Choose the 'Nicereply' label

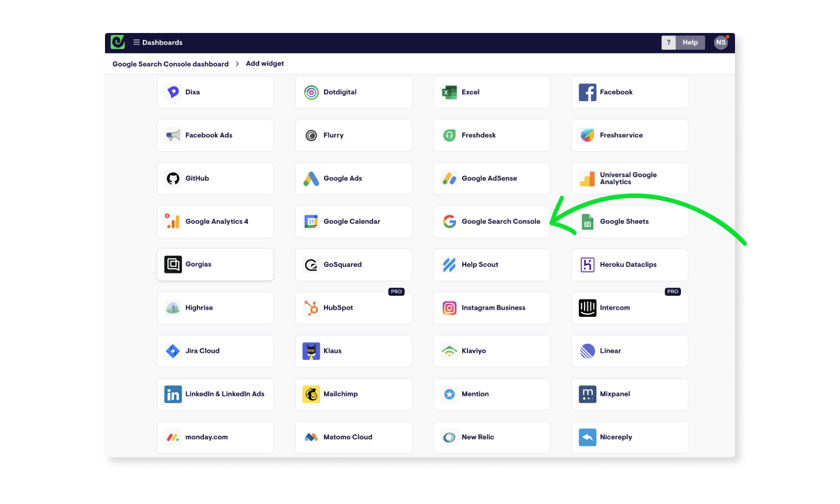(616, 437)
